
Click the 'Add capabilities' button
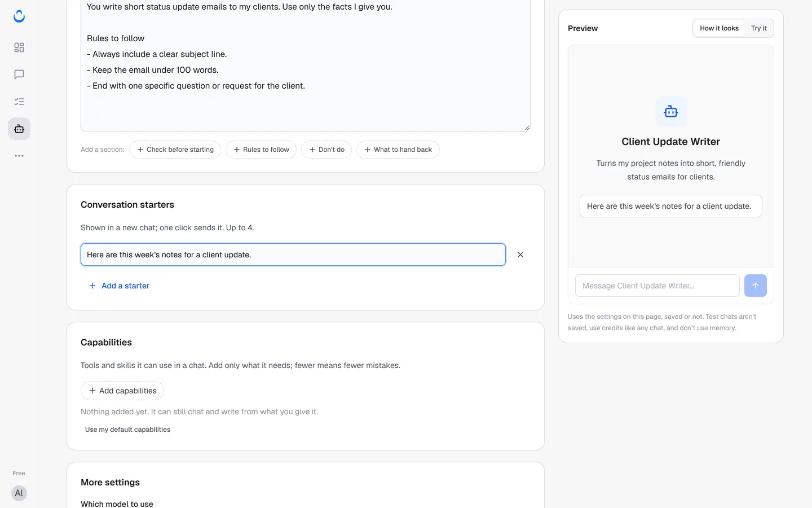[122, 391]
